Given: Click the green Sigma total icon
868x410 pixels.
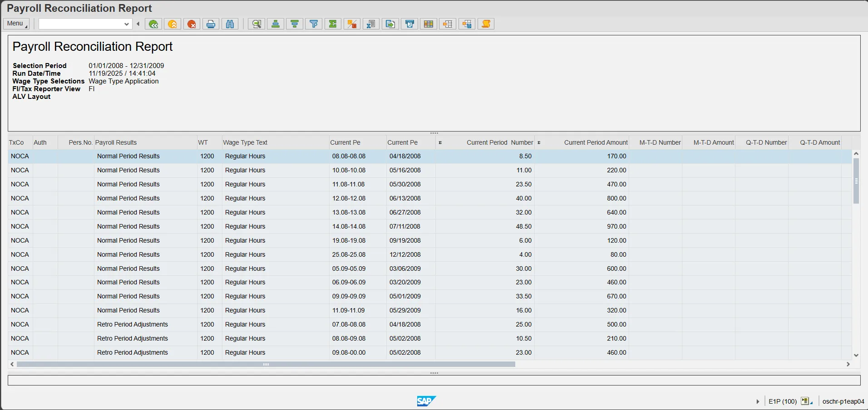Looking at the screenshot, I should tap(333, 24).
